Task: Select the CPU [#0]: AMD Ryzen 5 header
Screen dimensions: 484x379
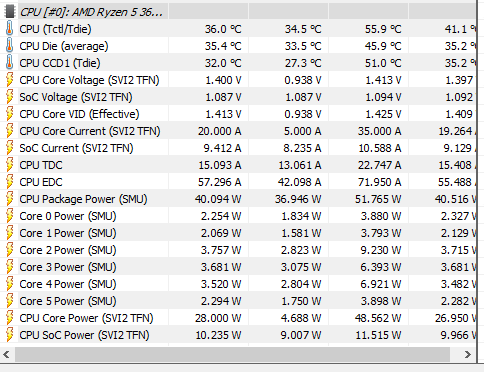Action: point(91,12)
